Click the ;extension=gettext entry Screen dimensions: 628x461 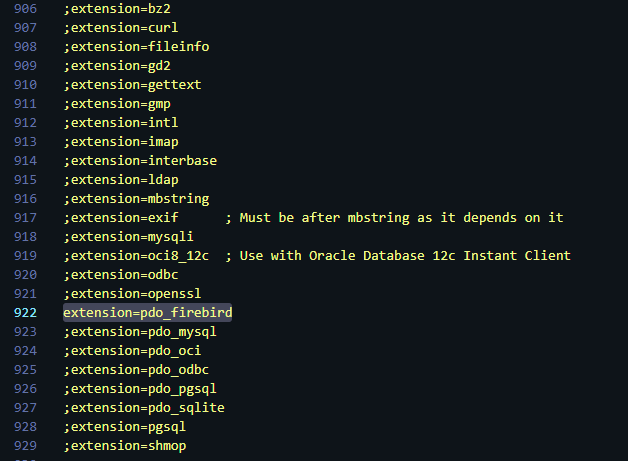(132, 85)
